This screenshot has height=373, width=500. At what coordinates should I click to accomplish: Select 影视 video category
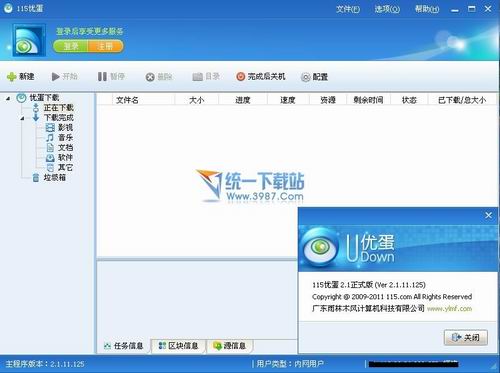[x=59, y=127]
